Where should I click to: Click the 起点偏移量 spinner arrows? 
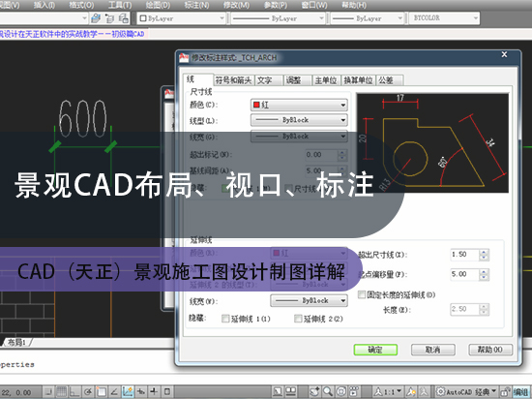[x=485, y=274]
